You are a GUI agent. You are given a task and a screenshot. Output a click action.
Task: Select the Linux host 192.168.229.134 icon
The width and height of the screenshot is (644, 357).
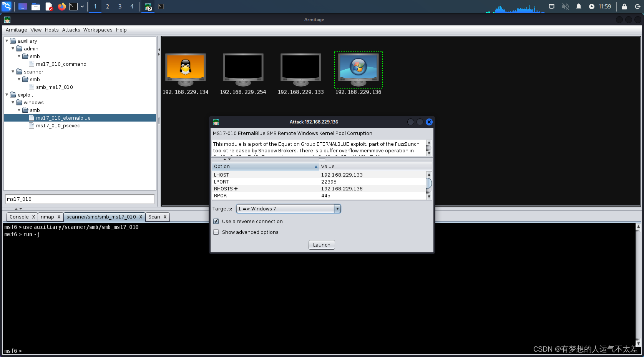pos(186,70)
